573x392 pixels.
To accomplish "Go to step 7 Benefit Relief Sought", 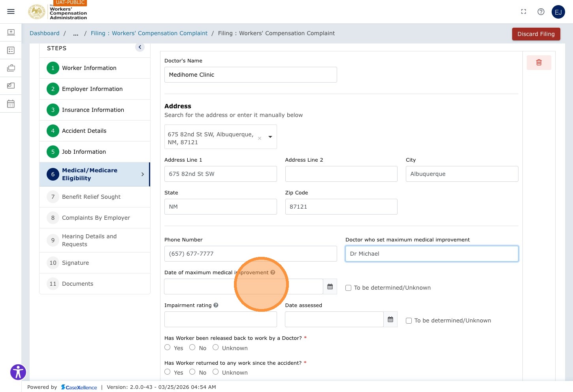I will 95,197.
